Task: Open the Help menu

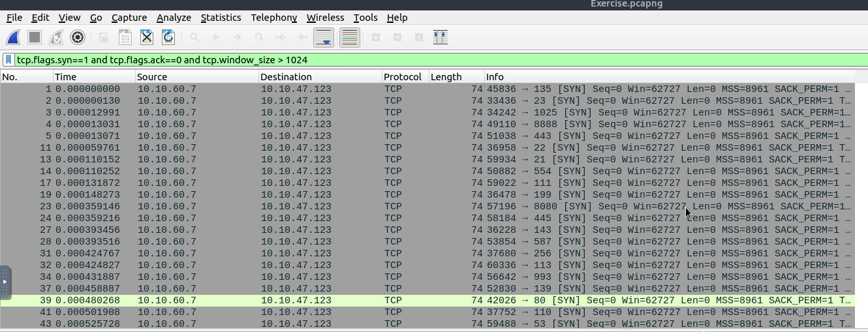Action: pyautogui.click(x=397, y=18)
